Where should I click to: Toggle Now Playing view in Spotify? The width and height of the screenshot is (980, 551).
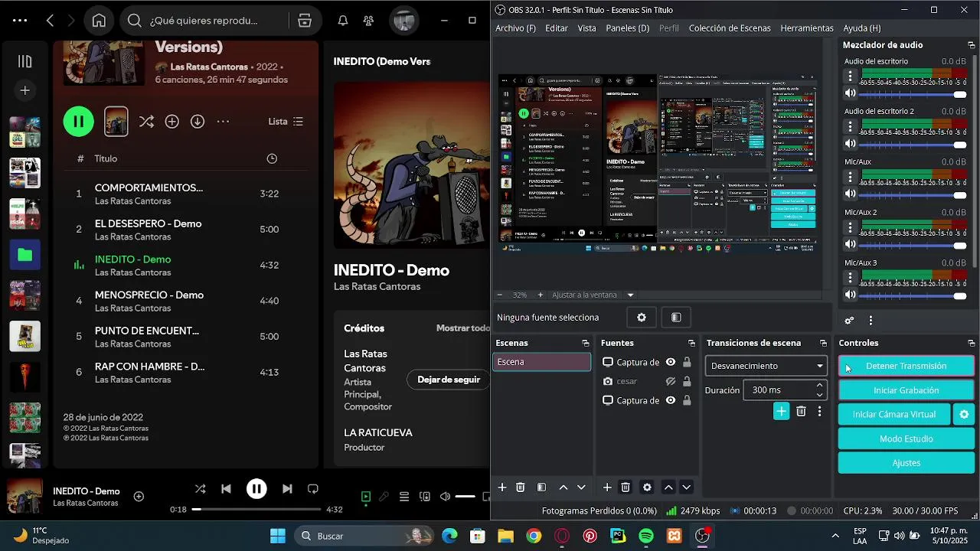(365, 497)
